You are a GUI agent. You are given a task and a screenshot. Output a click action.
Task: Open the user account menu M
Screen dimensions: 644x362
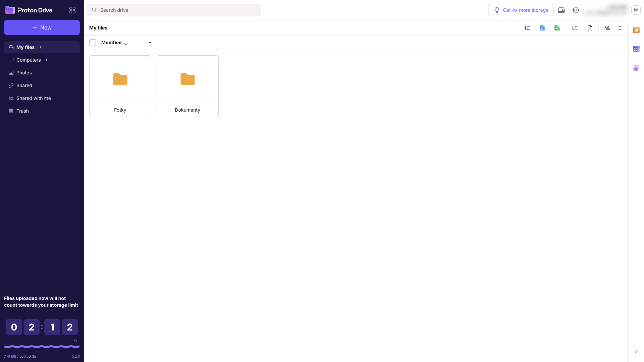pos(636,10)
